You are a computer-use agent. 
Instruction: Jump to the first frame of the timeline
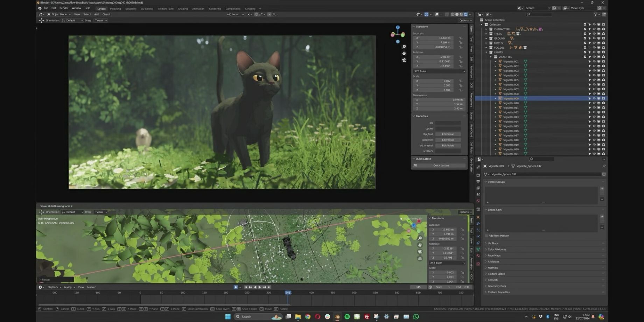click(246, 287)
